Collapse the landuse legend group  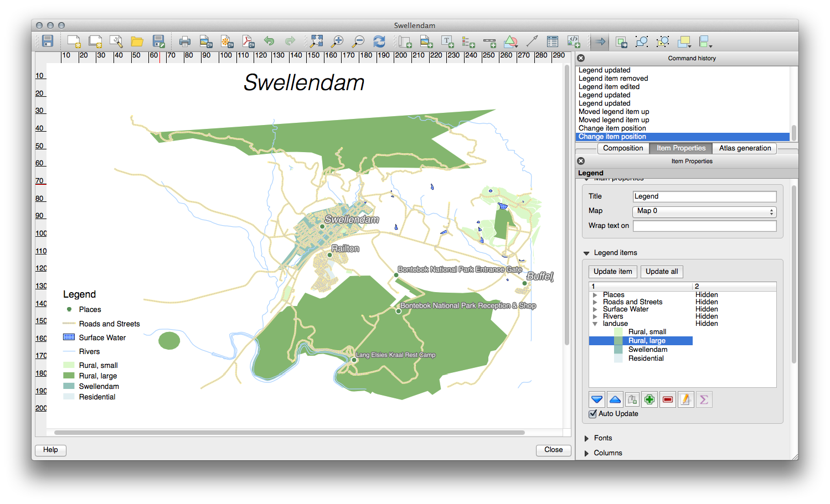click(x=595, y=324)
